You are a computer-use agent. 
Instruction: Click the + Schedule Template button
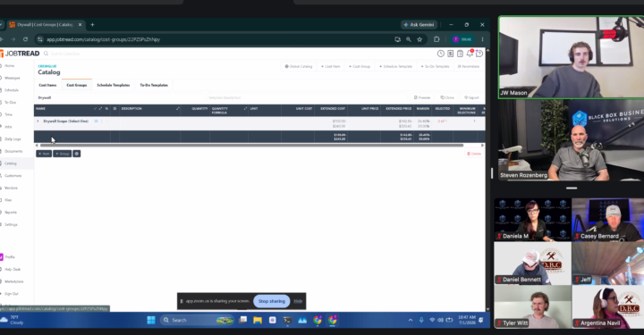tap(395, 66)
